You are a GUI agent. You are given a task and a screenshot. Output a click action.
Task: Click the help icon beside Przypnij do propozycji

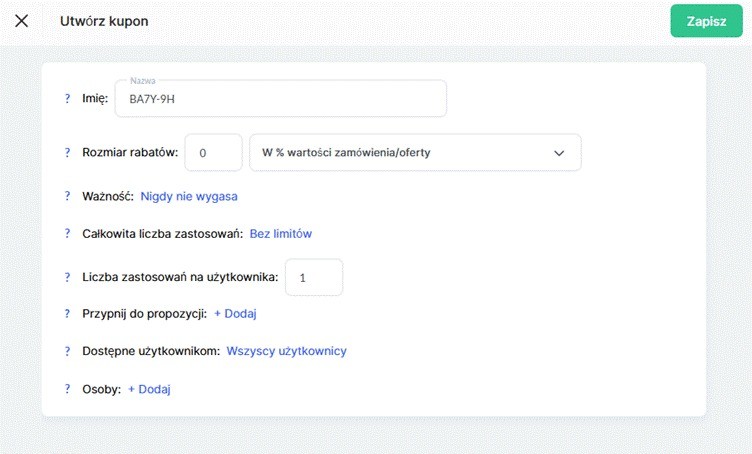pos(67,313)
